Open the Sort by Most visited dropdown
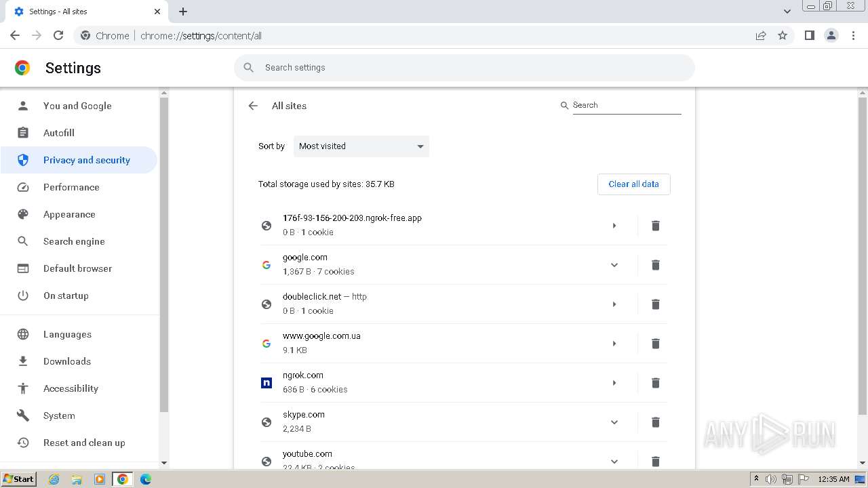 pos(361,146)
